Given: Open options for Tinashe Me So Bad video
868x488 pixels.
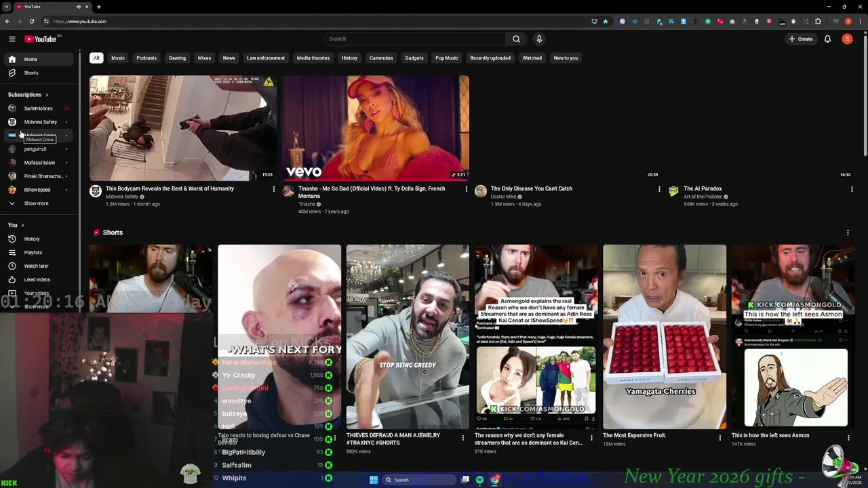Looking at the screenshot, I should click(466, 189).
